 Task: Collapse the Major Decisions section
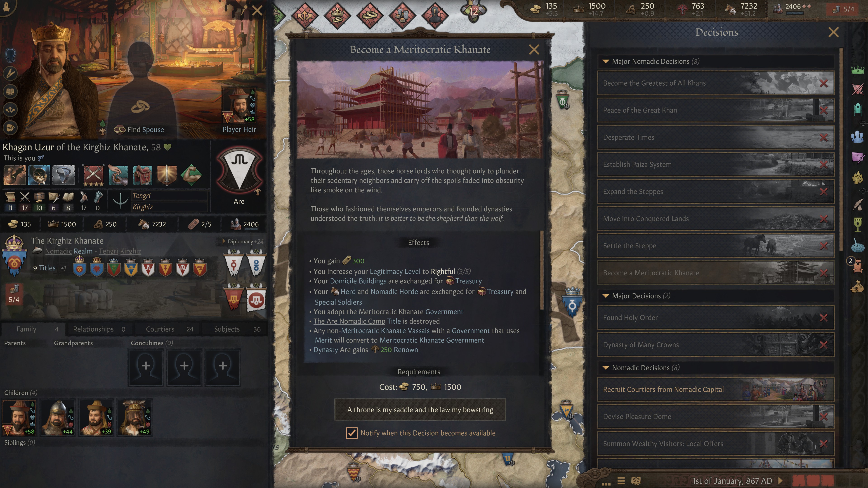(x=606, y=296)
